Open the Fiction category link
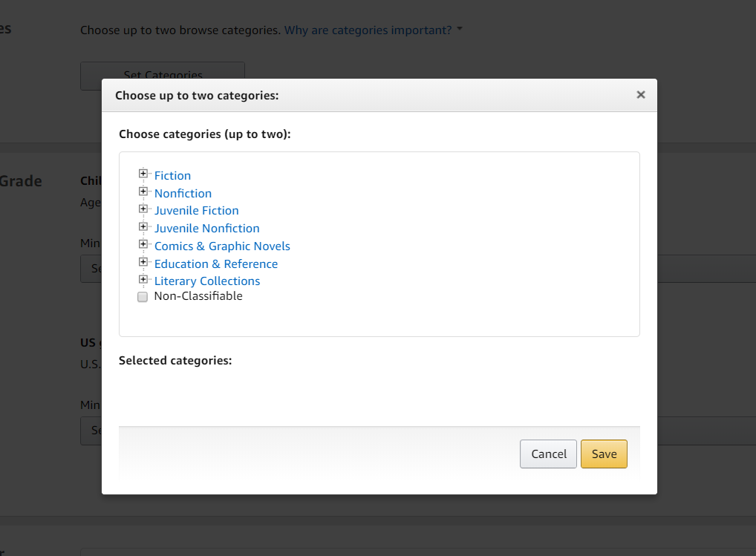 pyautogui.click(x=172, y=176)
